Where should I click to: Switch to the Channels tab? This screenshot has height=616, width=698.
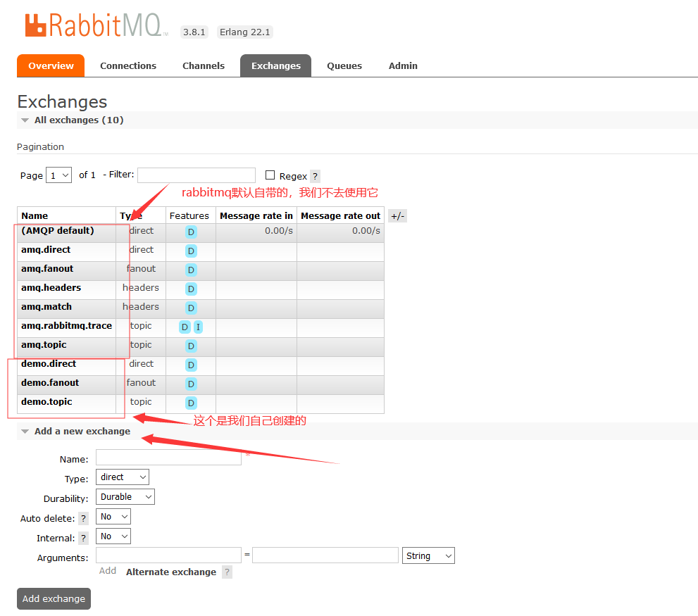coord(204,66)
